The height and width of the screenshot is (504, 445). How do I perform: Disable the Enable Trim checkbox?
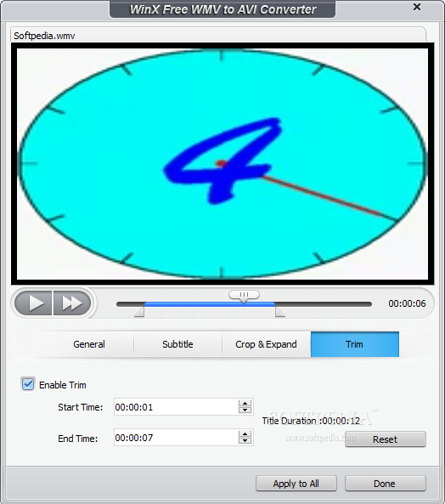(28, 384)
